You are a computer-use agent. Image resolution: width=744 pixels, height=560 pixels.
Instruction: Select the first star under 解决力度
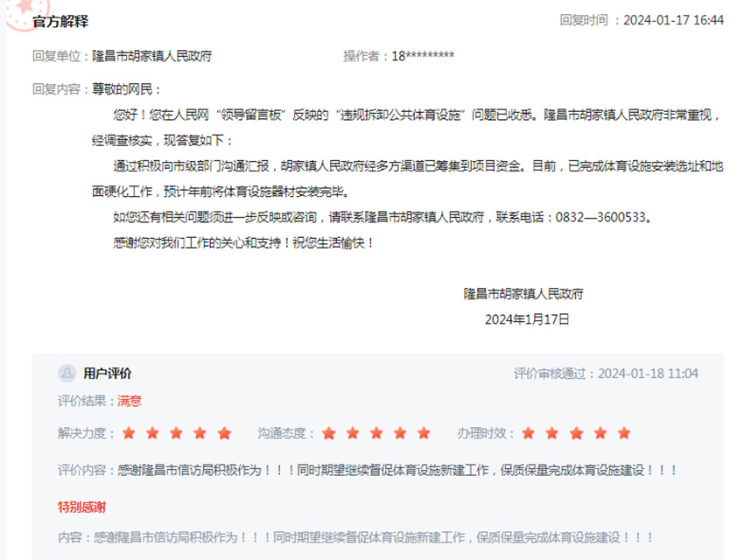point(128,432)
